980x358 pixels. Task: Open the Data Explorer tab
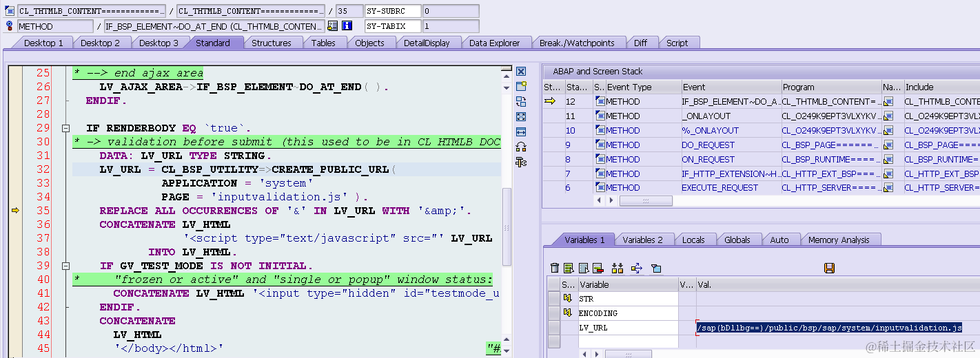pos(496,43)
